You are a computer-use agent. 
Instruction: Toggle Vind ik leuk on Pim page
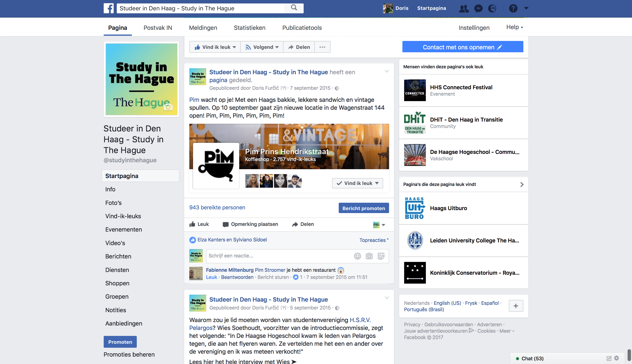[357, 183]
